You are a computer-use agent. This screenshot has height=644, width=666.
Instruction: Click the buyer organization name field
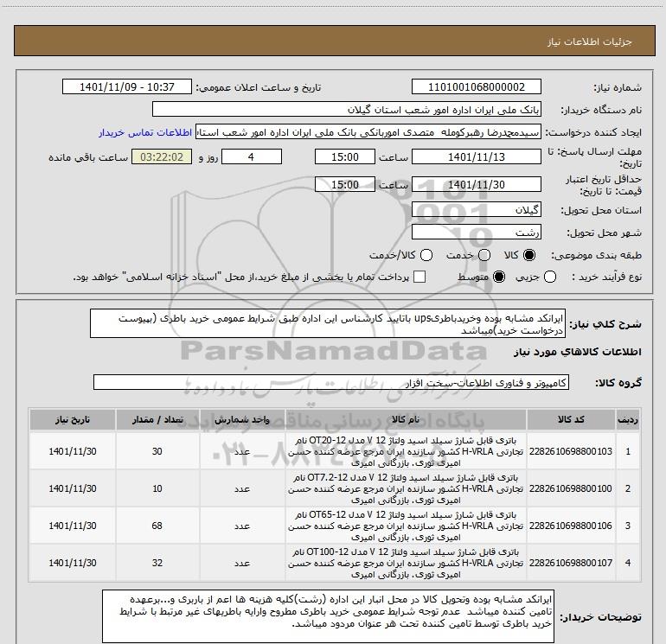pos(347,110)
